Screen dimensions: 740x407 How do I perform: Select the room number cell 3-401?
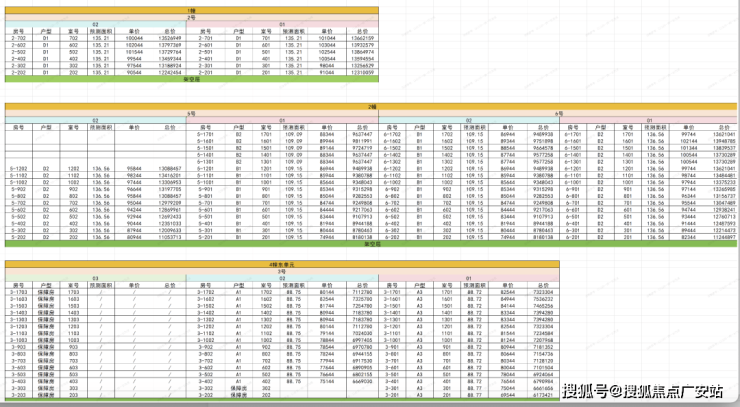tap(392, 381)
